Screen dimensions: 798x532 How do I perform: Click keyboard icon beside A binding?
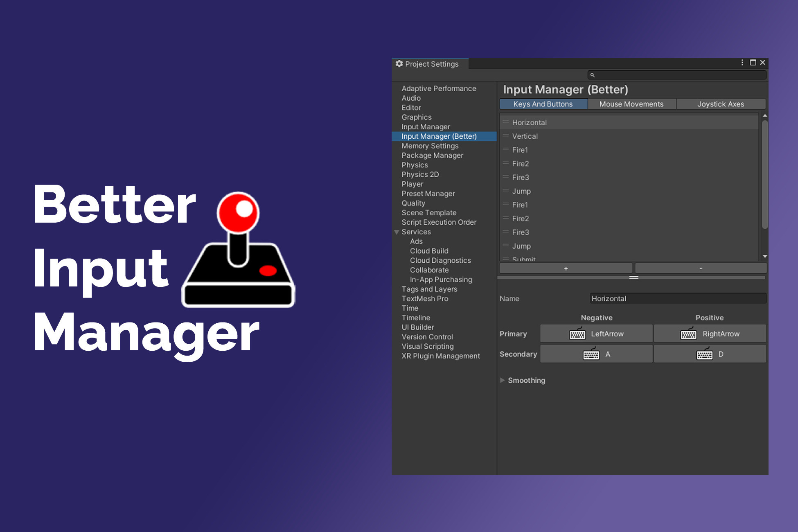click(591, 354)
